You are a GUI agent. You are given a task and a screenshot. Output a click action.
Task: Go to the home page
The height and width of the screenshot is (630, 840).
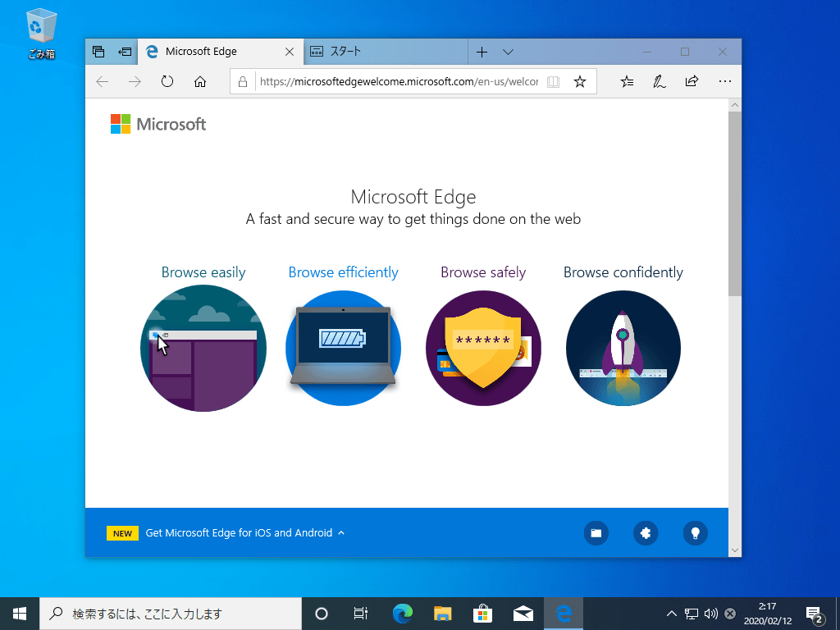point(200,81)
